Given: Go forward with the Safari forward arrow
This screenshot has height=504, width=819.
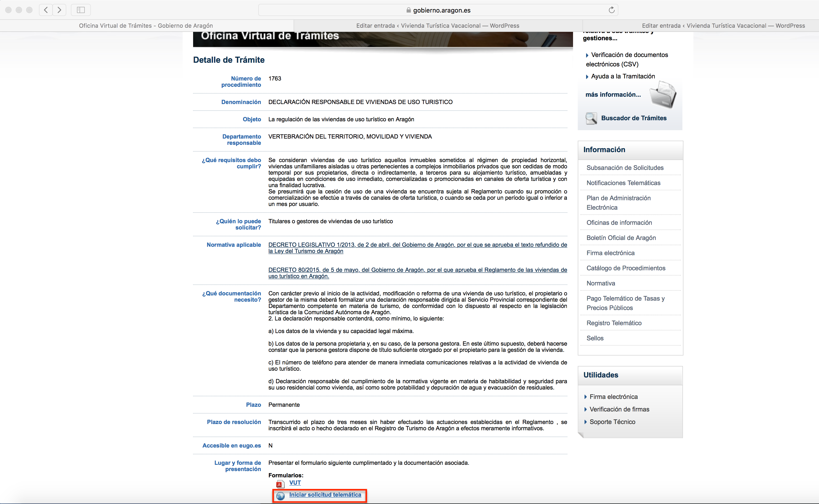Looking at the screenshot, I should (59, 10).
